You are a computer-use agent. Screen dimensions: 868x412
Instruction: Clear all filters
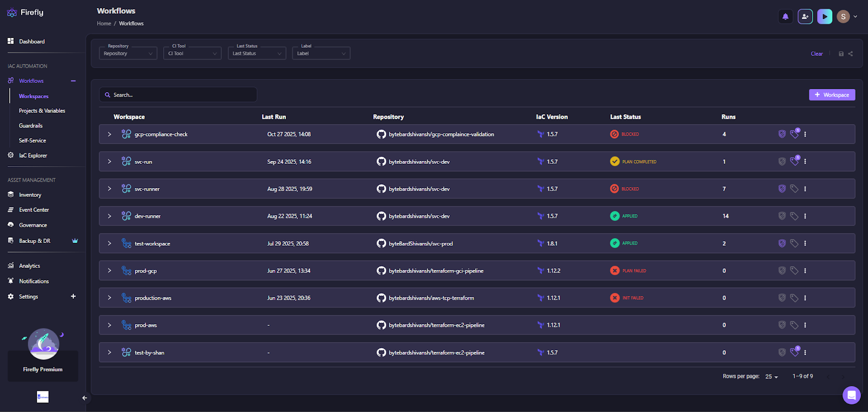[816, 54]
